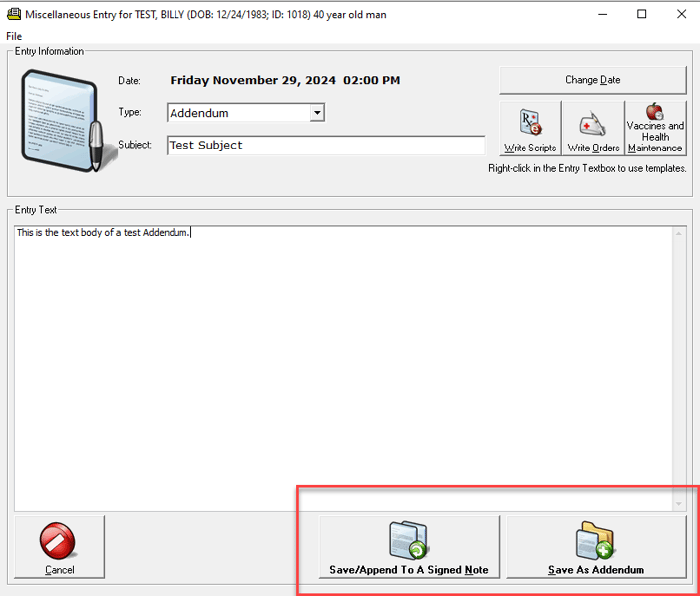700x596 pixels.
Task: Click the Entry Text scrollbar up arrow
Action: coord(679,234)
